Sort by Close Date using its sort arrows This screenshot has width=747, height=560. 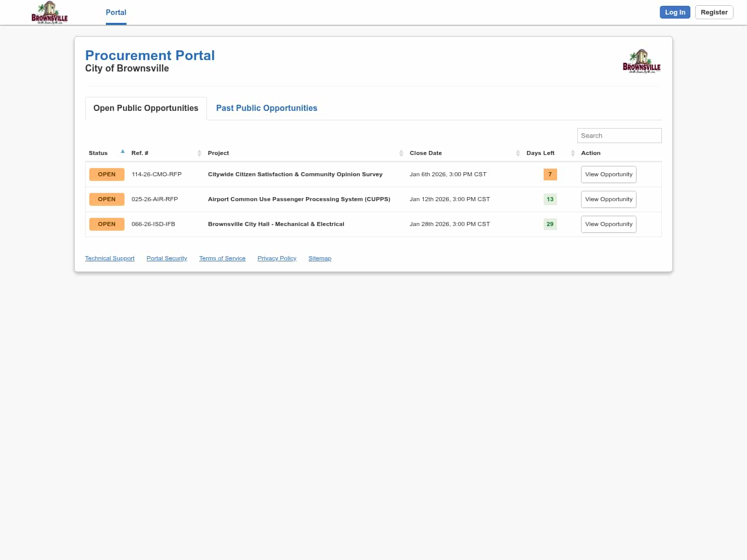(x=518, y=153)
